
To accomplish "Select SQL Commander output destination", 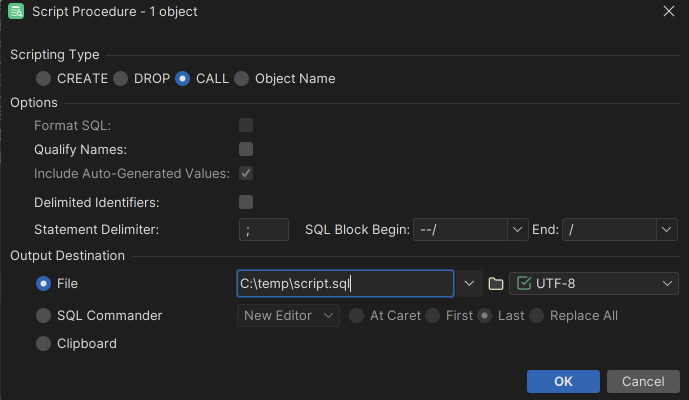I will click(x=44, y=315).
